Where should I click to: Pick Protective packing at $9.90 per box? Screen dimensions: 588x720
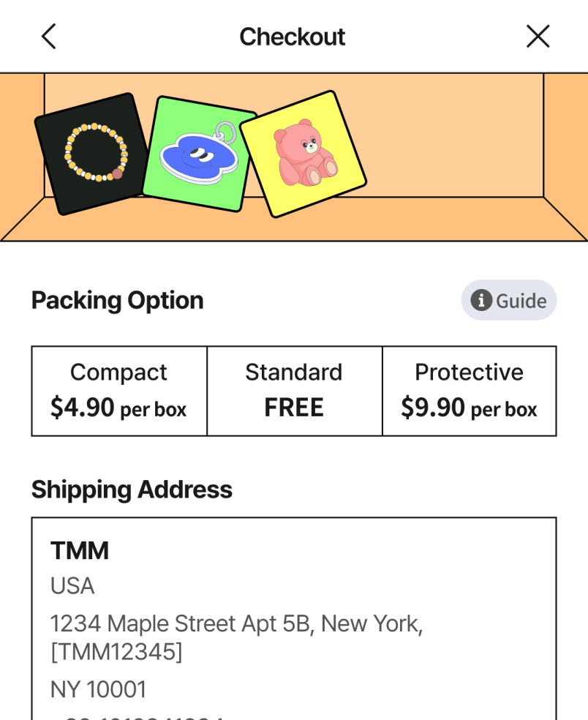coord(469,391)
